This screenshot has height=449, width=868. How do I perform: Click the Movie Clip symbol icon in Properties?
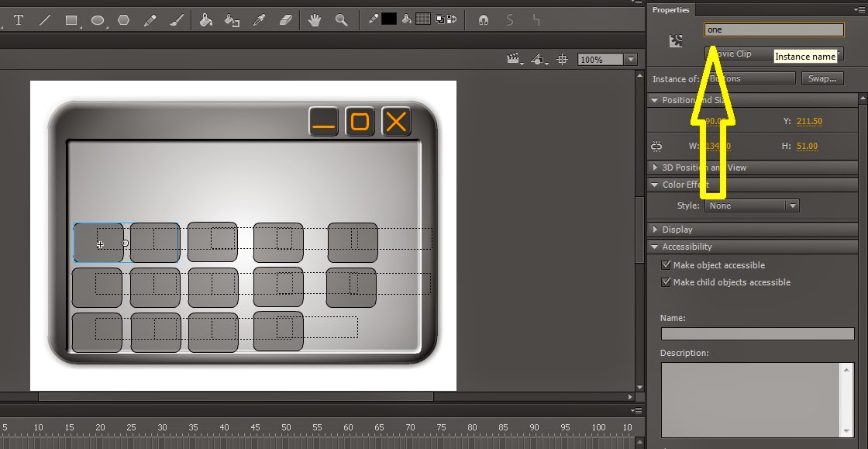point(675,41)
